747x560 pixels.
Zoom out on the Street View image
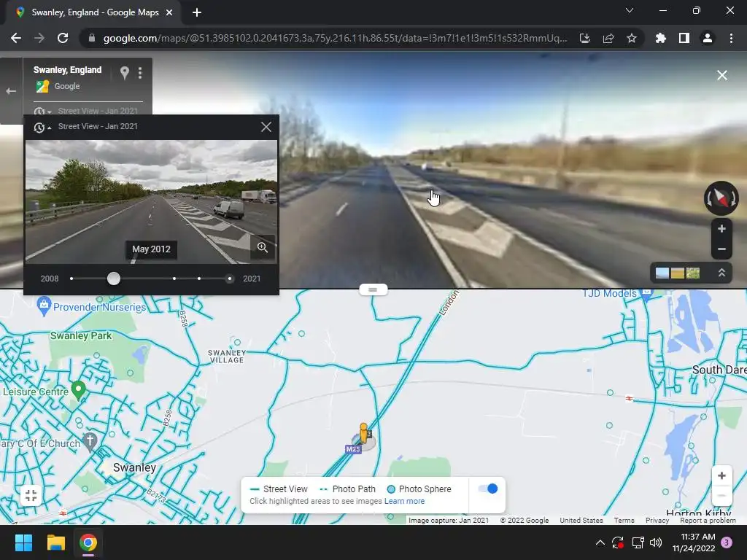point(721,249)
